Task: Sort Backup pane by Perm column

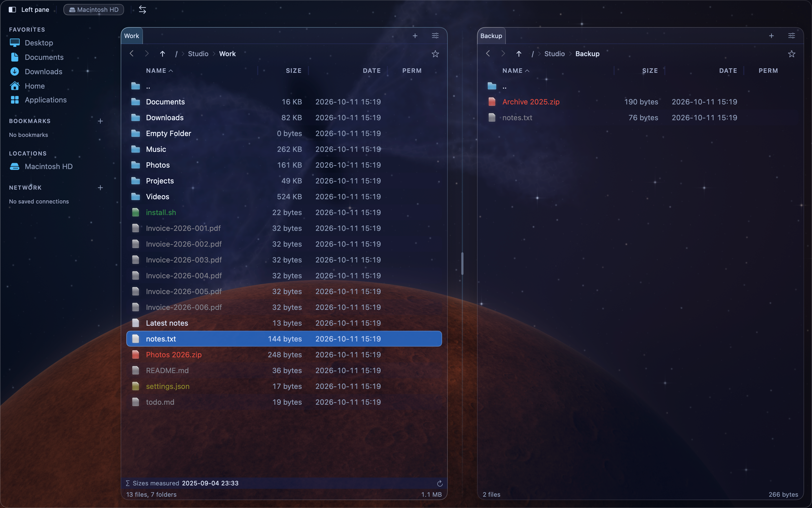Action: tap(768, 71)
